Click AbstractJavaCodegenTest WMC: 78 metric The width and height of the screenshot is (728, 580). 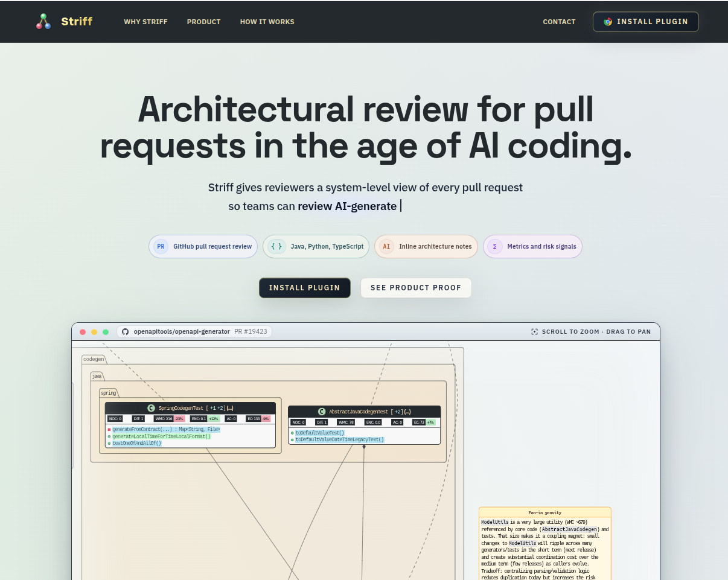click(x=347, y=422)
